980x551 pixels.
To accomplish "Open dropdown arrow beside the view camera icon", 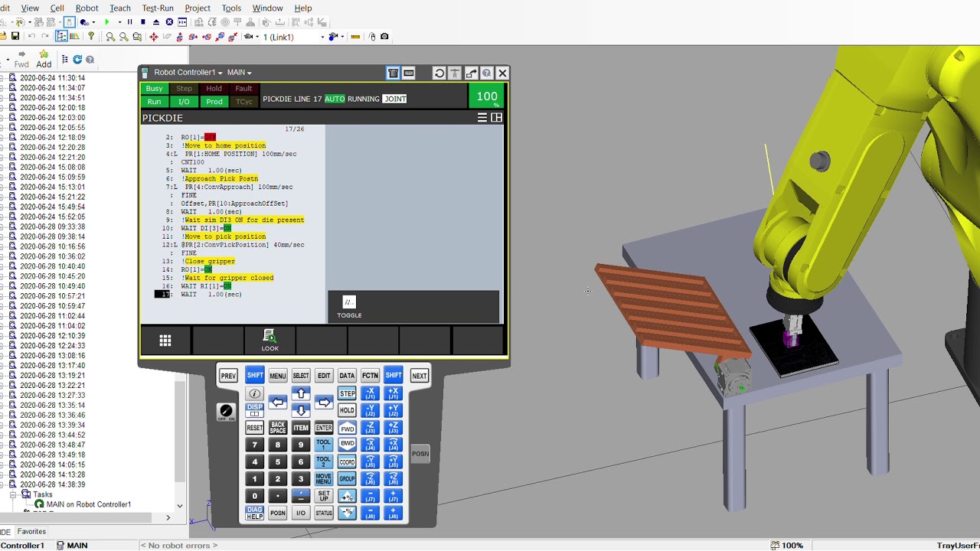I will (x=256, y=37).
